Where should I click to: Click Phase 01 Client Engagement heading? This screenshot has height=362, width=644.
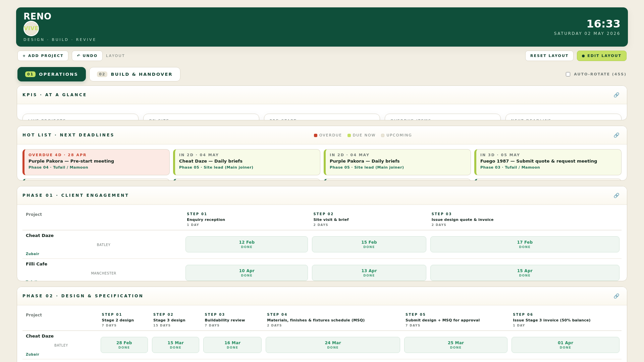75,195
